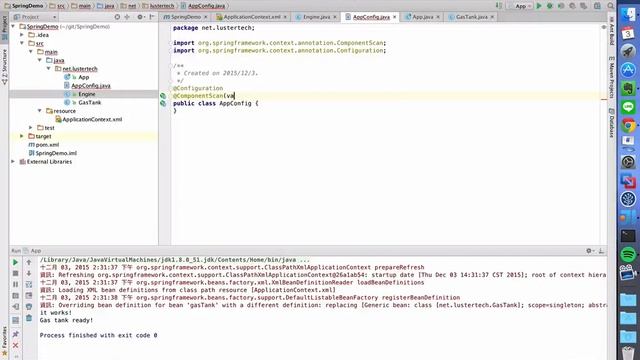This screenshot has height=360, width=640.
Task: Collapse the src folder
Action: click(22, 43)
